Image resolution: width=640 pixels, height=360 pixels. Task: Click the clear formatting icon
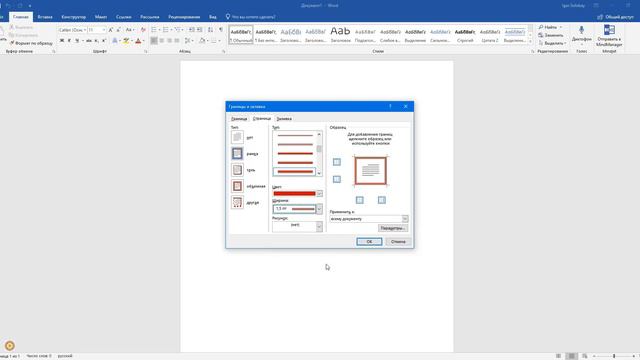pyautogui.click(x=143, y=30)
